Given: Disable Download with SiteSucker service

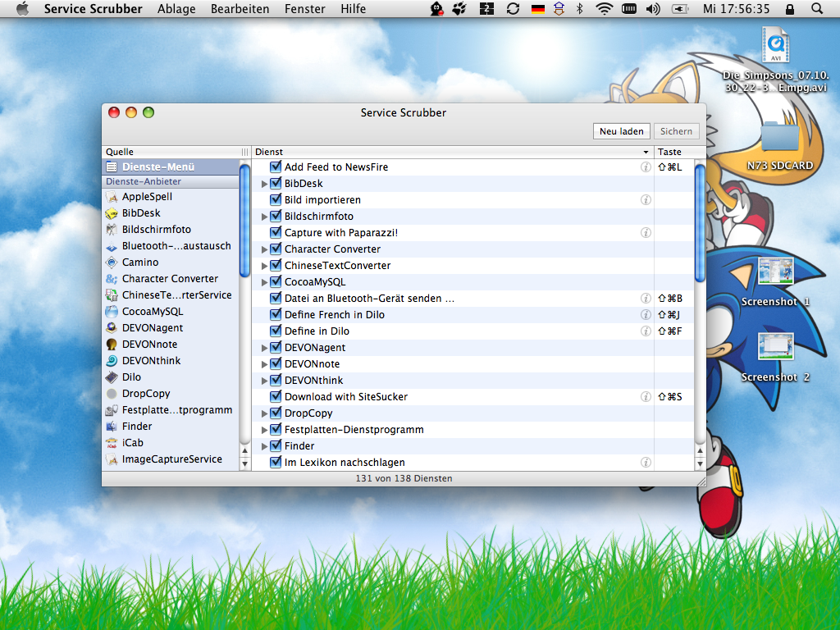Looking at the screenshot, I should 276,396.
